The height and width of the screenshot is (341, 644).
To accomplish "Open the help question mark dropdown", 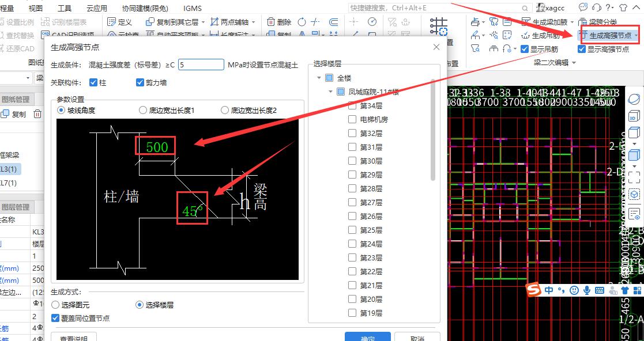I will click(x=609, y=7).
